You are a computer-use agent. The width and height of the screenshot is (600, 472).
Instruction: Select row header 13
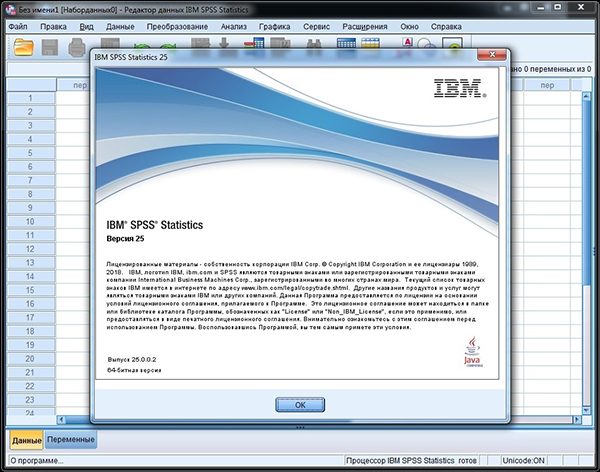31,263
